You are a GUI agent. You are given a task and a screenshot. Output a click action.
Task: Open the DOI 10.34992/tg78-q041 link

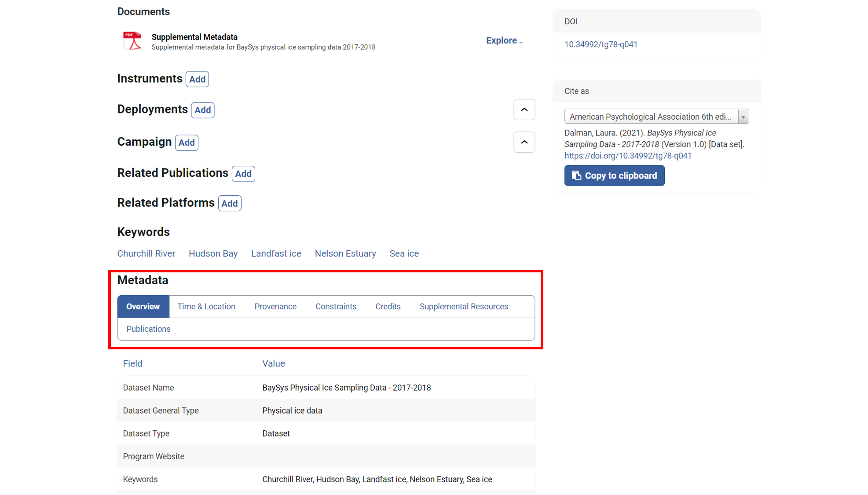(601, 44)
